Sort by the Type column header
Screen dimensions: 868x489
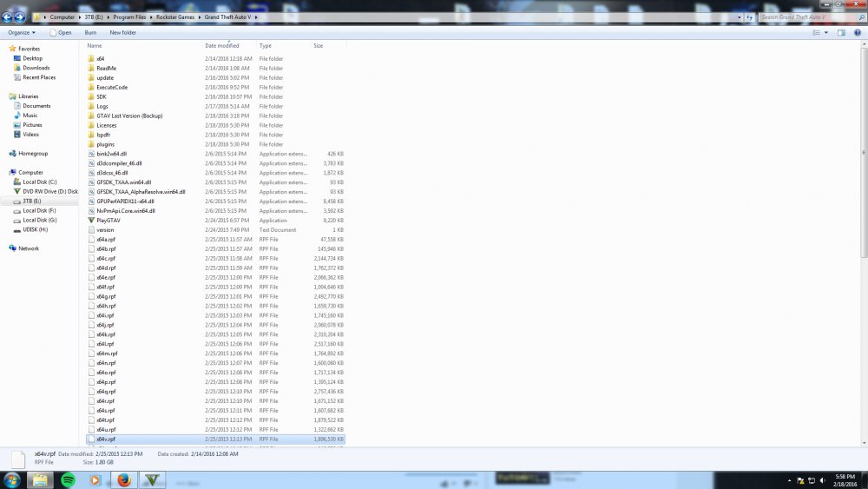coord(265,45)
